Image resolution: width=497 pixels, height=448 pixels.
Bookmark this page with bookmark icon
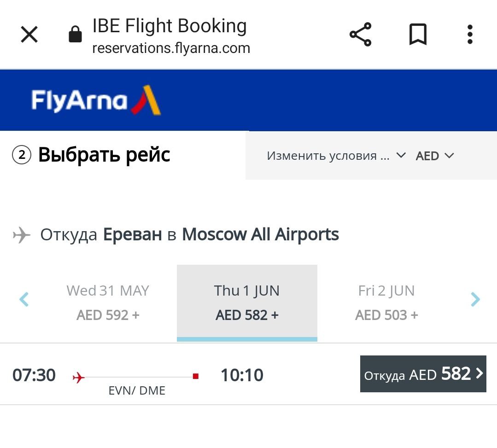point(418,35)
